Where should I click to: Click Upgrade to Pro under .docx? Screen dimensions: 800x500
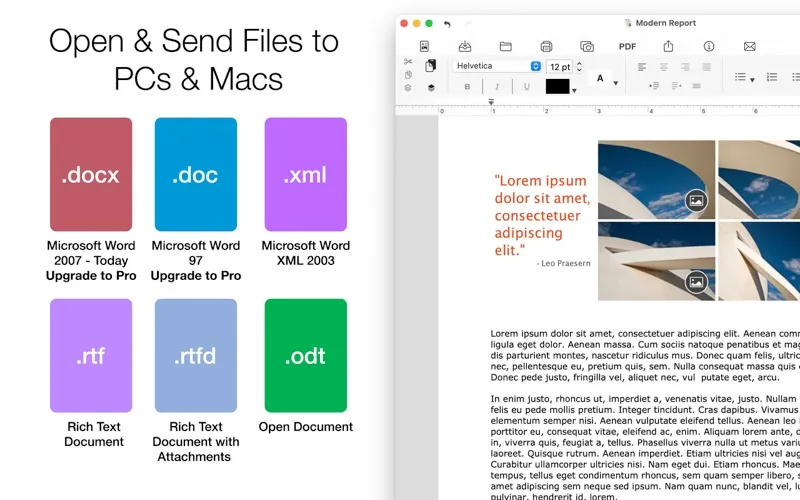[91, 276]
